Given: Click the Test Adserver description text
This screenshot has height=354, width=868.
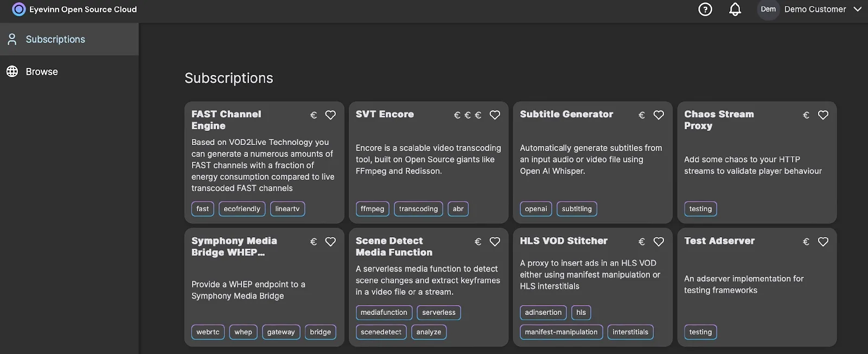Looking at the screenshot, I should tap(744, 285).
